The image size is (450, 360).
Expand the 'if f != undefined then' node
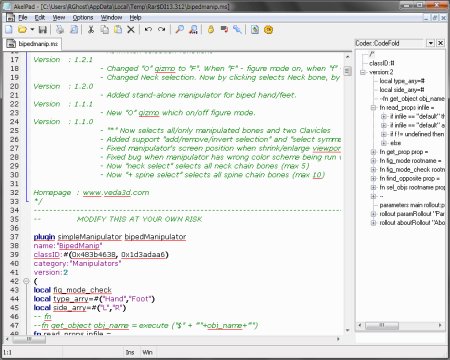(x=384, y=134)
